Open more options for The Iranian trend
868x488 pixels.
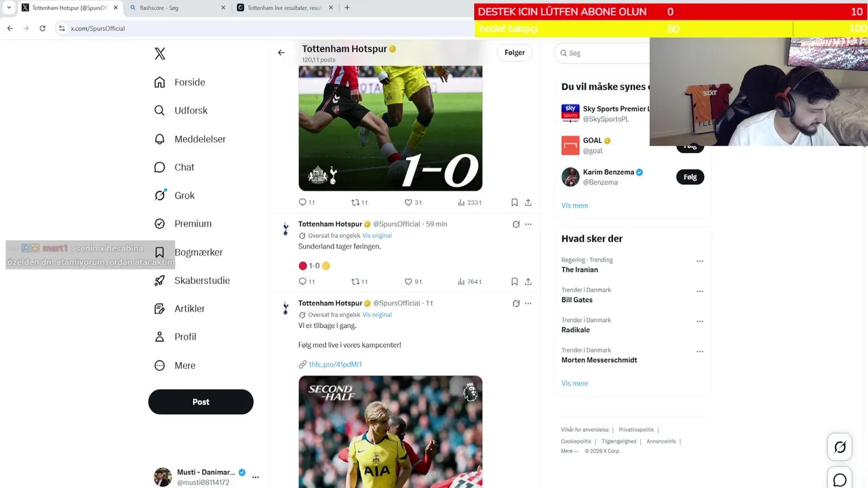point(700,261)
